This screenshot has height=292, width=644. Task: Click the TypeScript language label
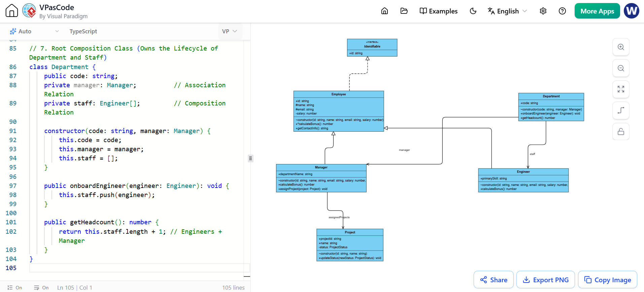coord(83,31)
